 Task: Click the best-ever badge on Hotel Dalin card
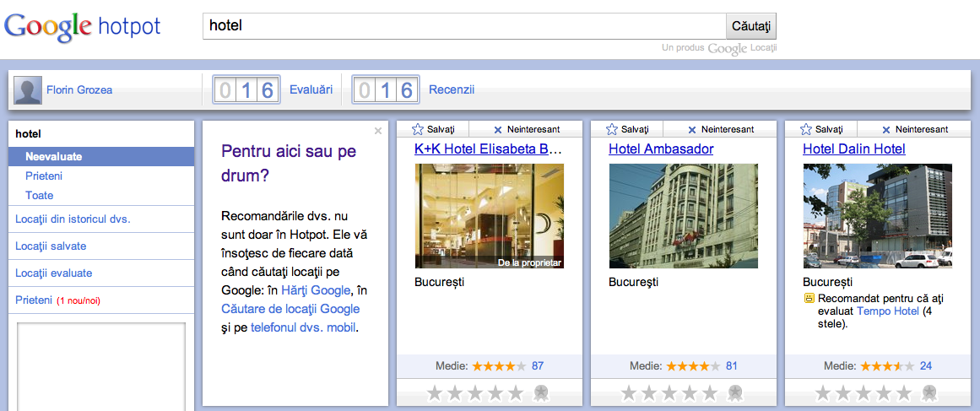(929, 392)
